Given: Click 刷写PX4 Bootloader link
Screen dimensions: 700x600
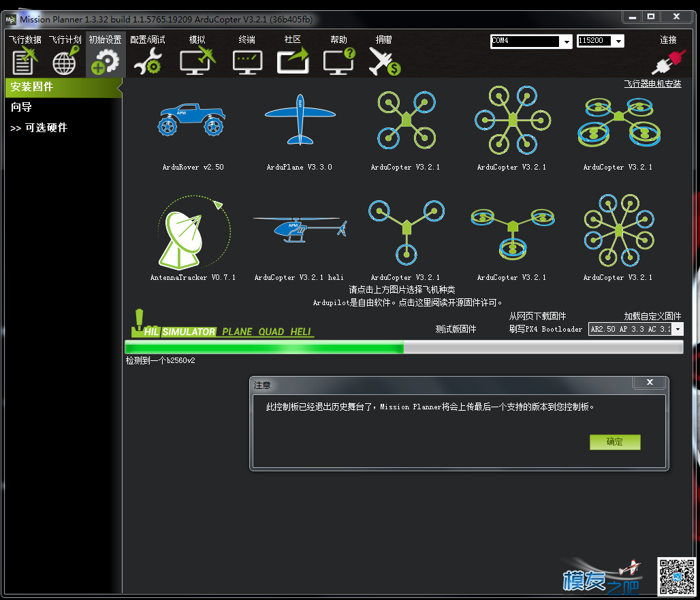Looking at the screenshot, I should 545,329.
